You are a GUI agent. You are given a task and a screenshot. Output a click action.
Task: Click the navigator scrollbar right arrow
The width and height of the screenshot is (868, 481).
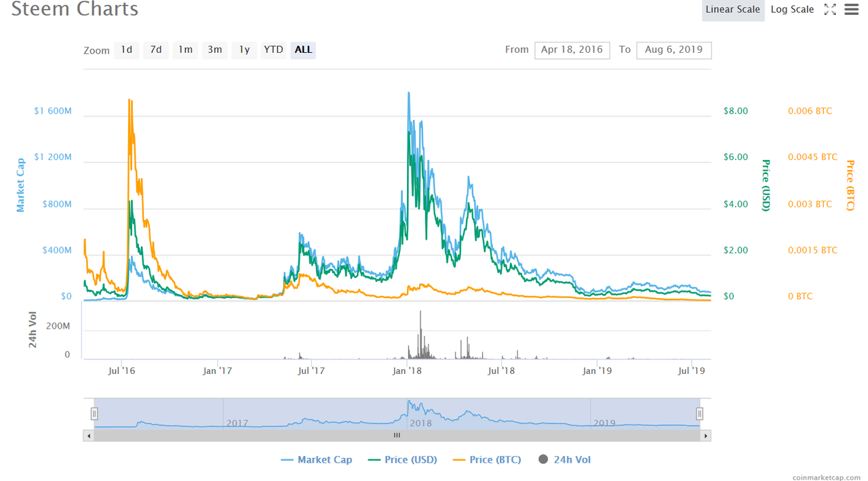(x=706, y=436)
